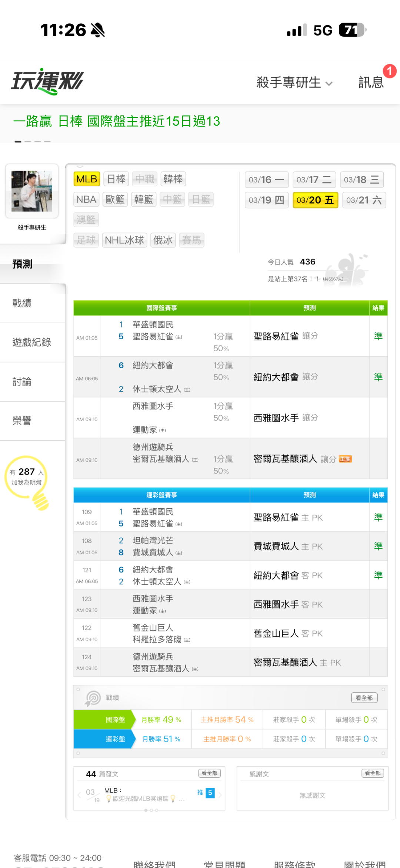Click 看全部 in the 感謝文 panel
The image size is (400, 868).
pos(373,773)
